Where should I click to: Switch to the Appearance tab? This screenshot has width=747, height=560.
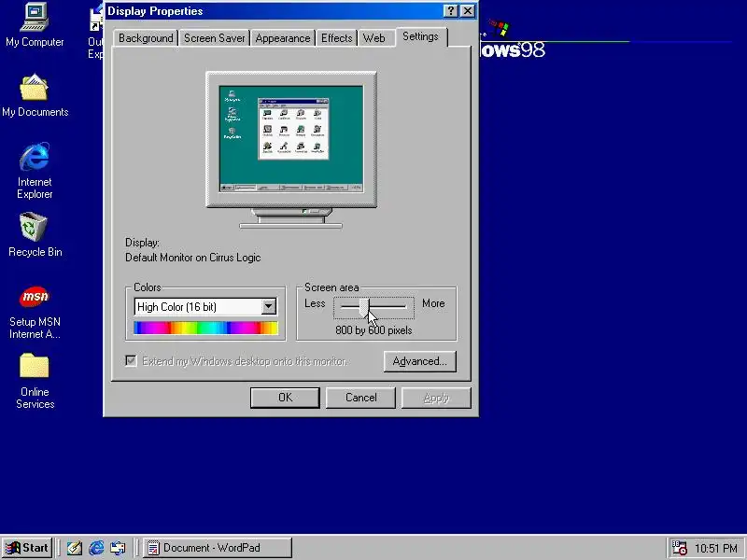point(283,38)
